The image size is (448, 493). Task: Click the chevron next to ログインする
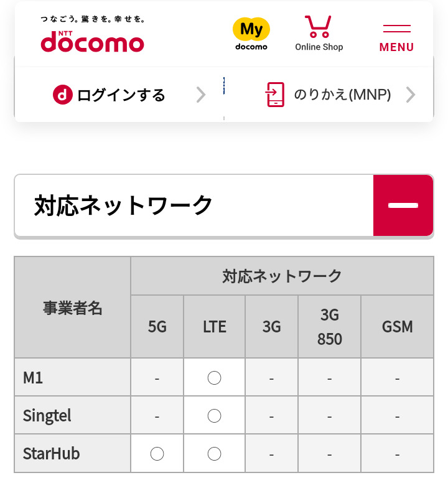coord(200,95)
